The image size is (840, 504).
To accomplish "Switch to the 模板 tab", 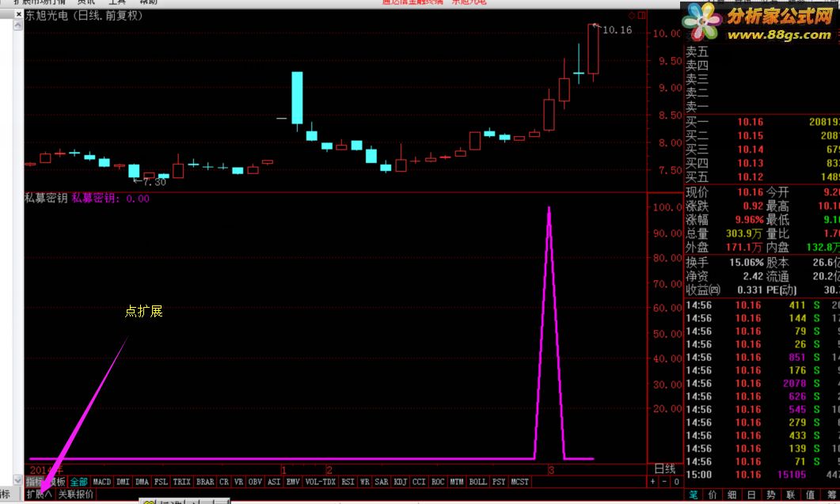I will [x=56, y=482].
